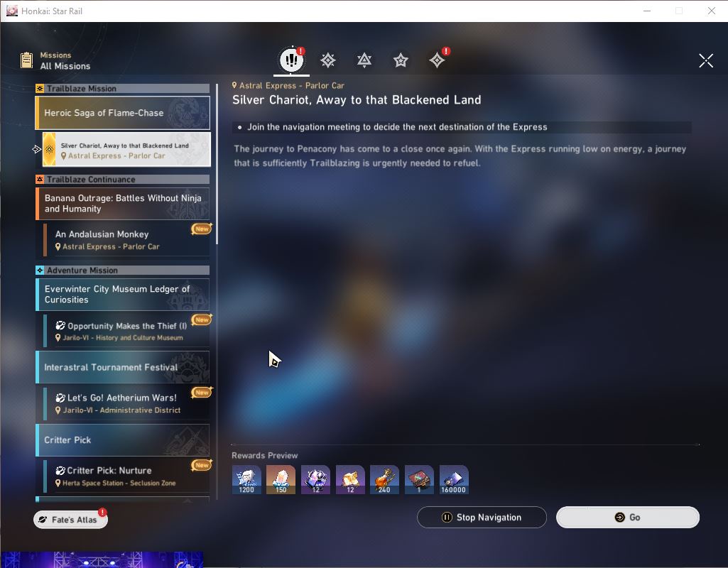
Task: Click the Go button
Action: [628, 517]
